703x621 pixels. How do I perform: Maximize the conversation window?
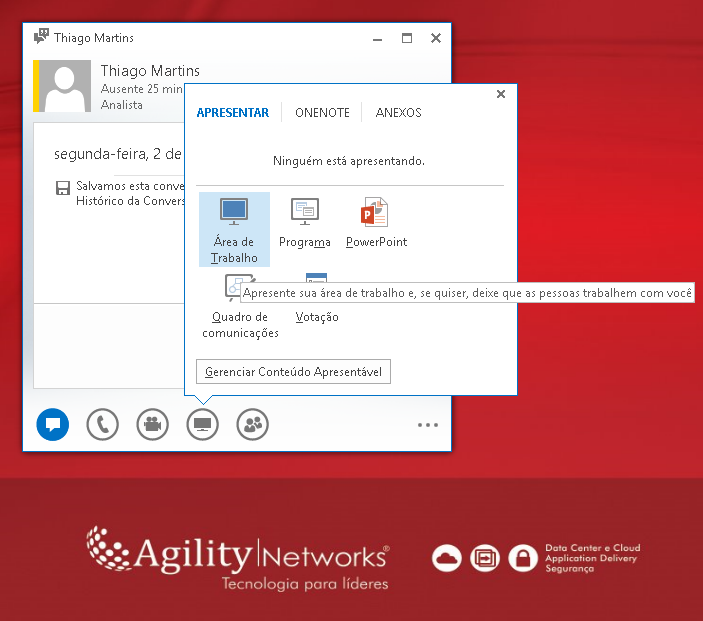[x=407, y=38]
